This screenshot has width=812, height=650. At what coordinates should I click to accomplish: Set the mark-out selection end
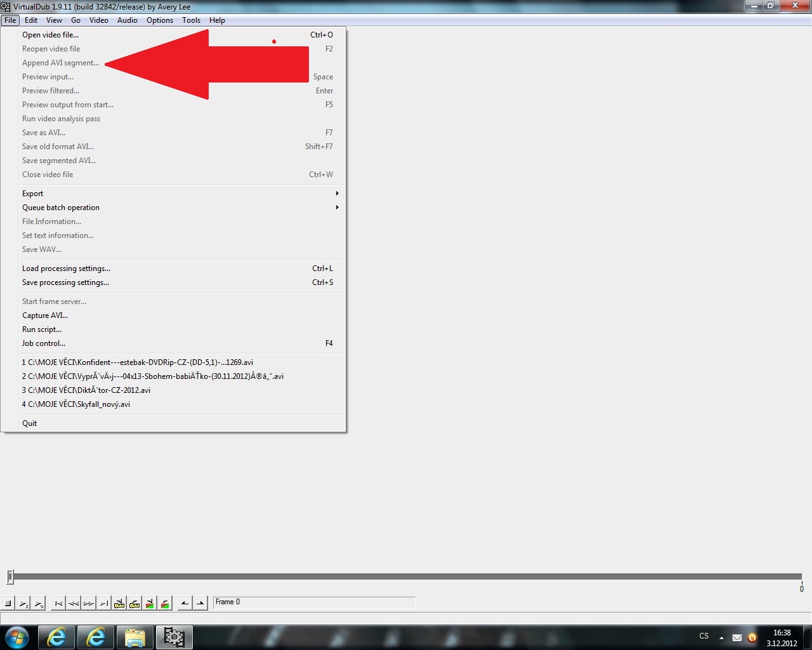[200, 603]
